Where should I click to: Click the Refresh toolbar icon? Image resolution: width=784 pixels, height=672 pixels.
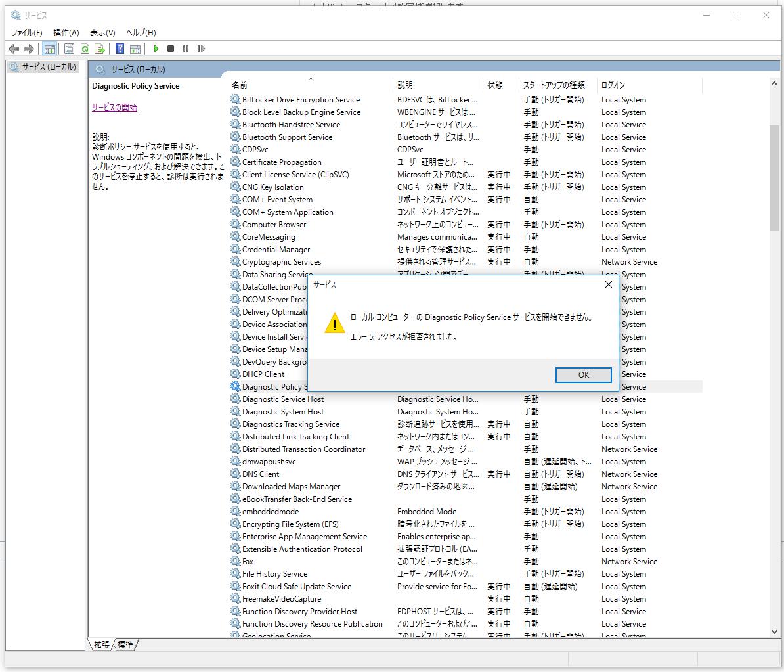[x=85, y=49]
